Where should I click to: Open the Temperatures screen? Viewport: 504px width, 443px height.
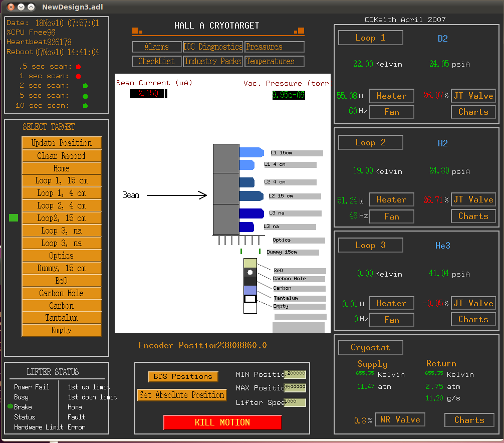274,61
